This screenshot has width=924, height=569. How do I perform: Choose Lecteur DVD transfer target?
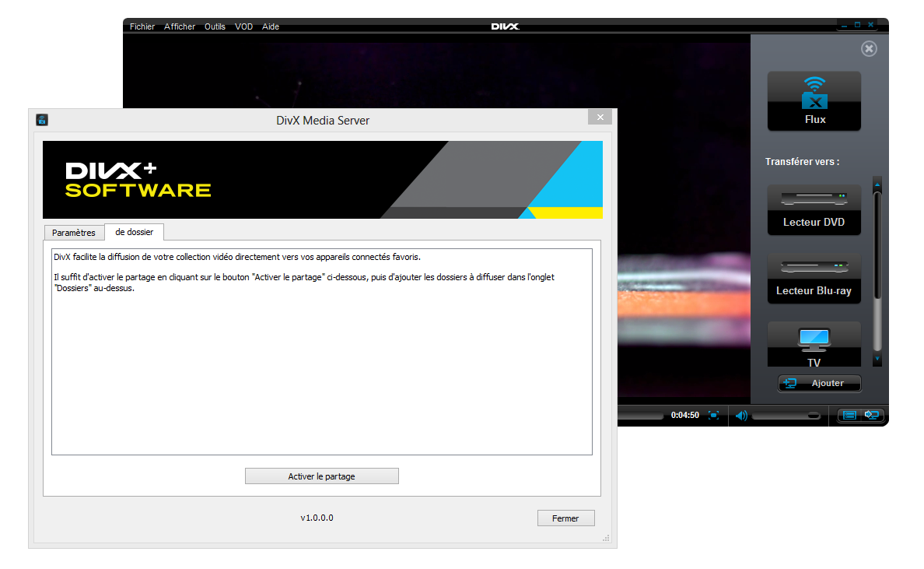[814, 210]
